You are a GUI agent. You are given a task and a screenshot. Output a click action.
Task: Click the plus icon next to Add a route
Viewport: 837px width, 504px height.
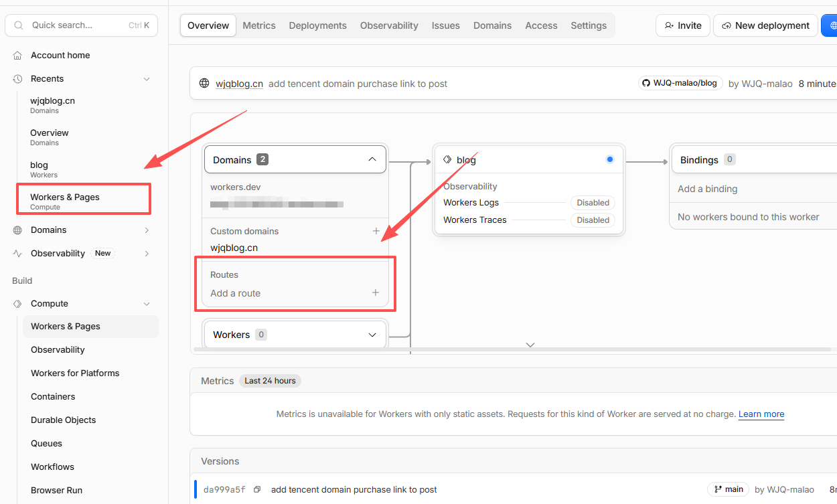pyautogui.click(x=376, y=292)
